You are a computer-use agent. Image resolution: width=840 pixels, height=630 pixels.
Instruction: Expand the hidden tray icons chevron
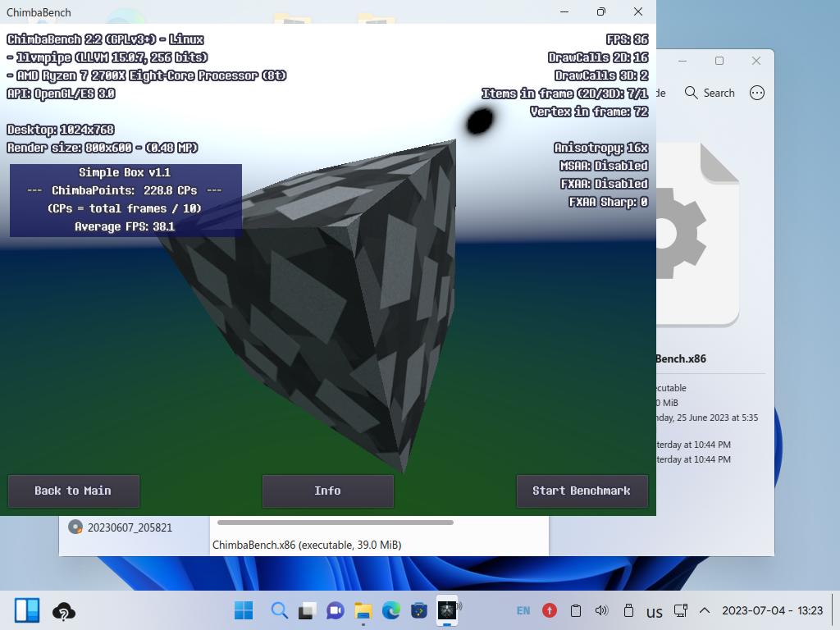pyautogui.click(x=705, y=610)
